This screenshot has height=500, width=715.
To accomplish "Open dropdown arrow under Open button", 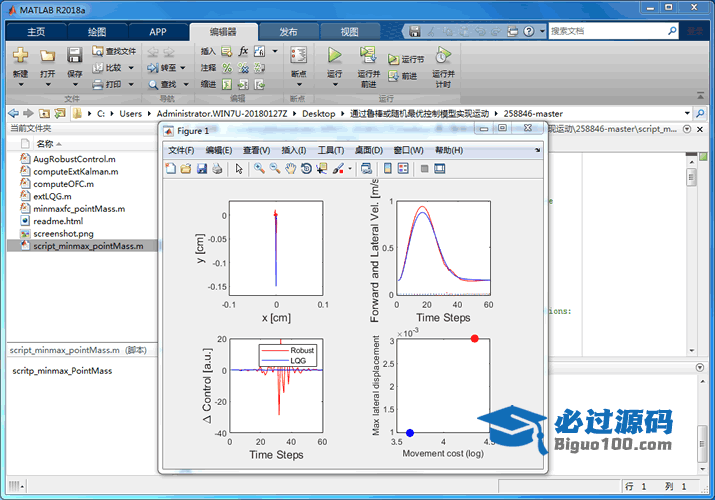I will point(47,84).
